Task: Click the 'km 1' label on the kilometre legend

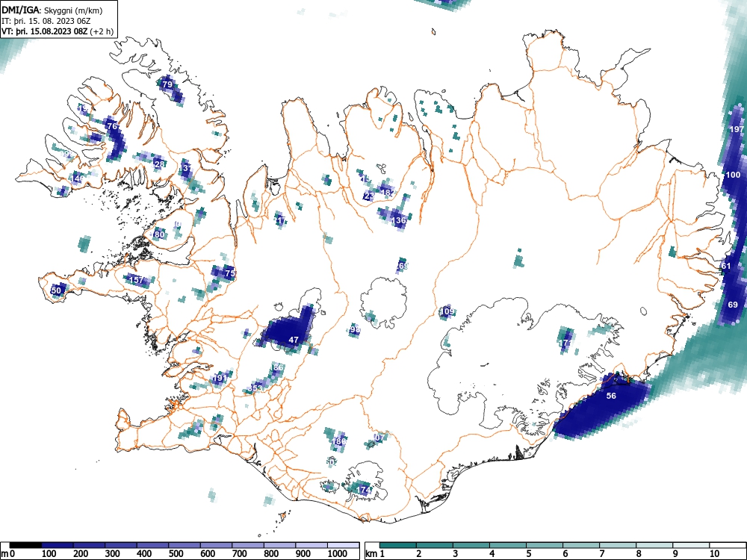Action: [x=375, y=553]
